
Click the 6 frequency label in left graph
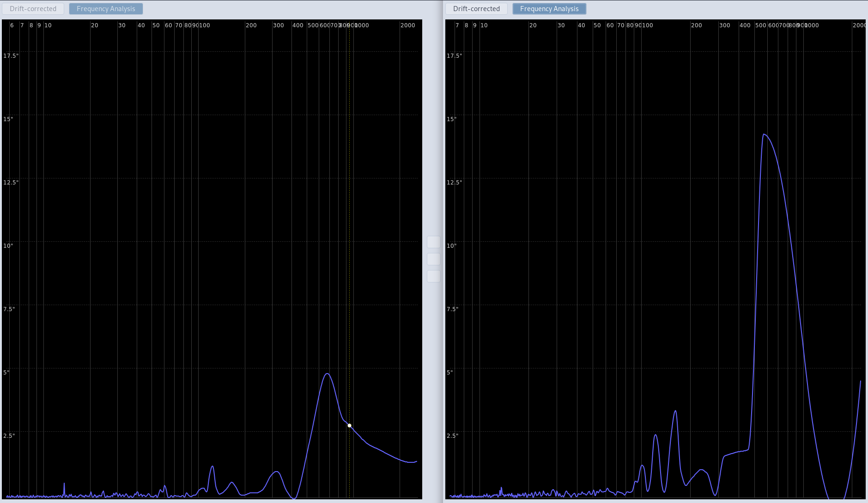(x=12, y=25)
